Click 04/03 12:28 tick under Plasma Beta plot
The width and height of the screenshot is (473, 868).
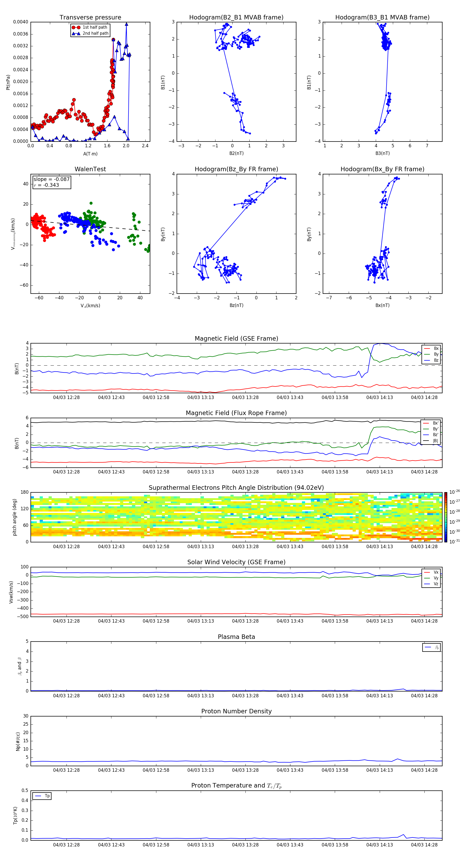(x=66, y=696)
